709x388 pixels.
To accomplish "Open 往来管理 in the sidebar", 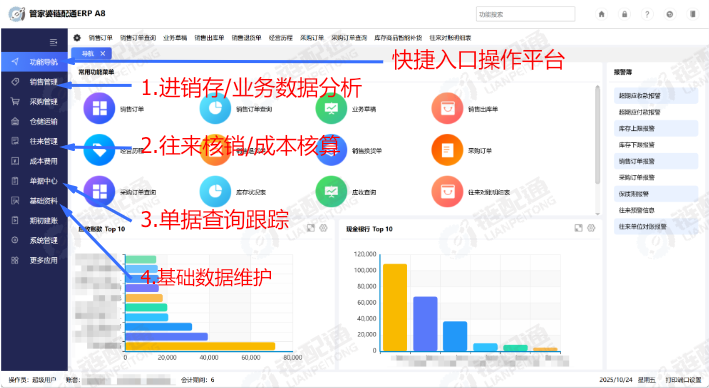I will [34, 141].
